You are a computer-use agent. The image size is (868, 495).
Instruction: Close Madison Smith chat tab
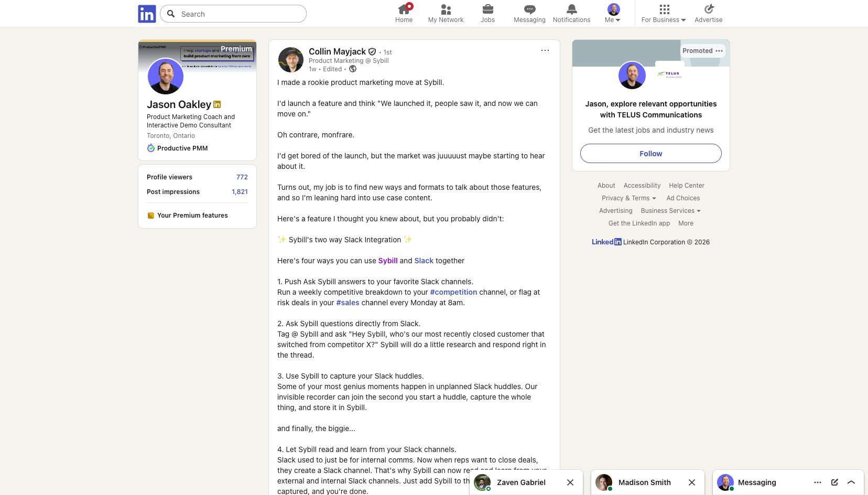692,482
